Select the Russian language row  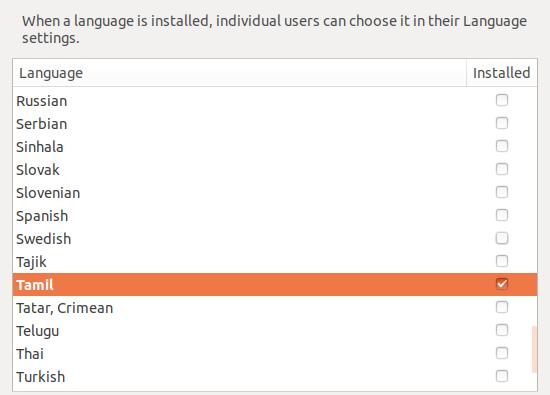pos(275,101)
